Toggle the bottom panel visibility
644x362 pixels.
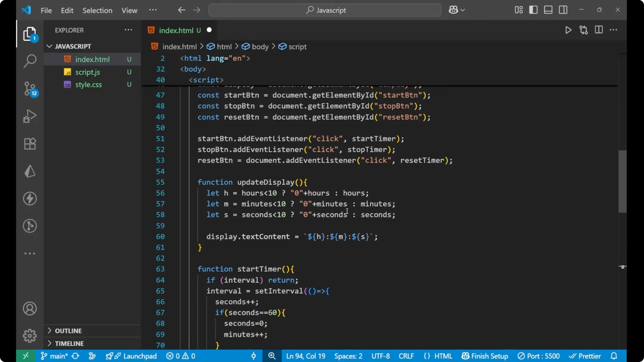tap(548, 10)
